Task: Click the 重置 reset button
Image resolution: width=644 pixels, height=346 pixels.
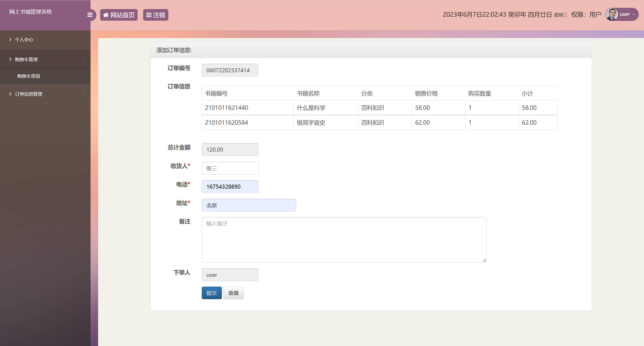Action: (233, 293)
